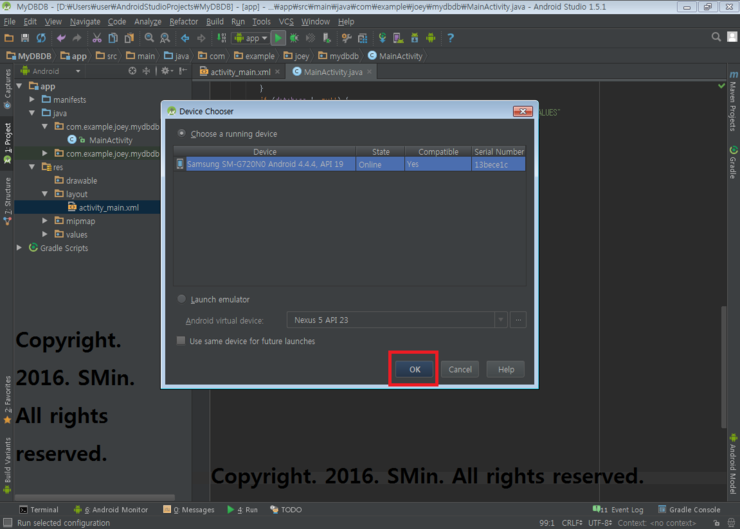This screenshot has height=529, width=740.
Task: Open the Terminal tool window
Action: click(39, 510)
